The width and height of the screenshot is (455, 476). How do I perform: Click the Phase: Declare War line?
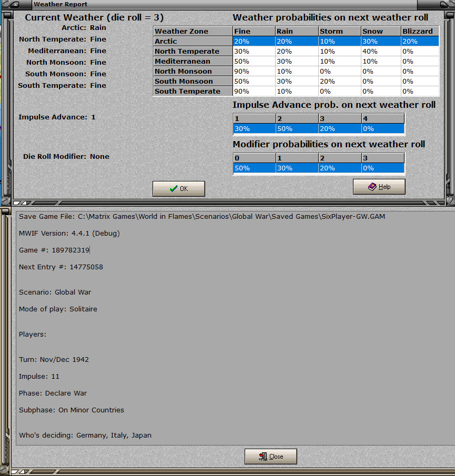[53, 393]
